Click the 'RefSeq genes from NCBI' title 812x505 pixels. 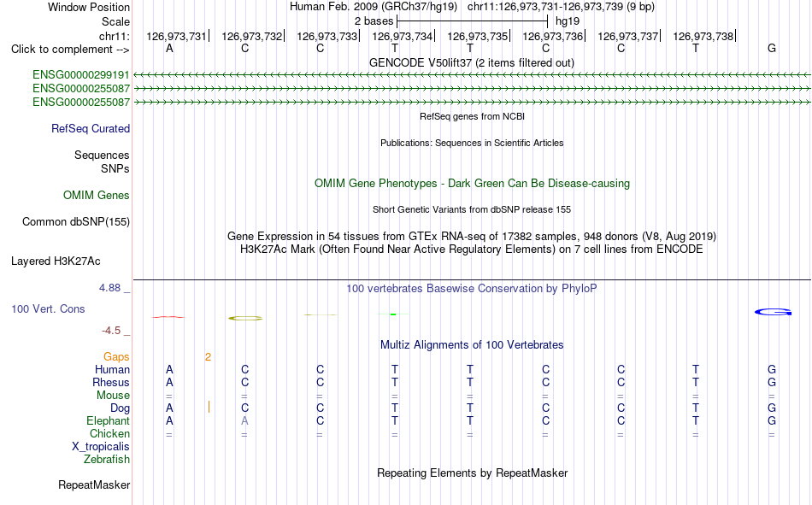tap(473, 116)
